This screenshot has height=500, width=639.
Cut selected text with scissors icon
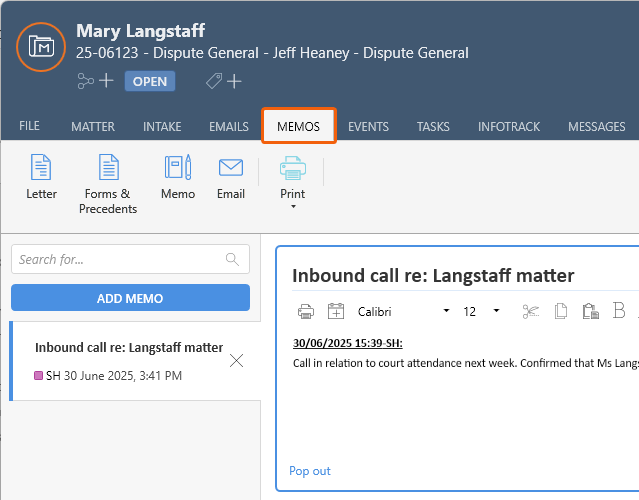[531, 312]
